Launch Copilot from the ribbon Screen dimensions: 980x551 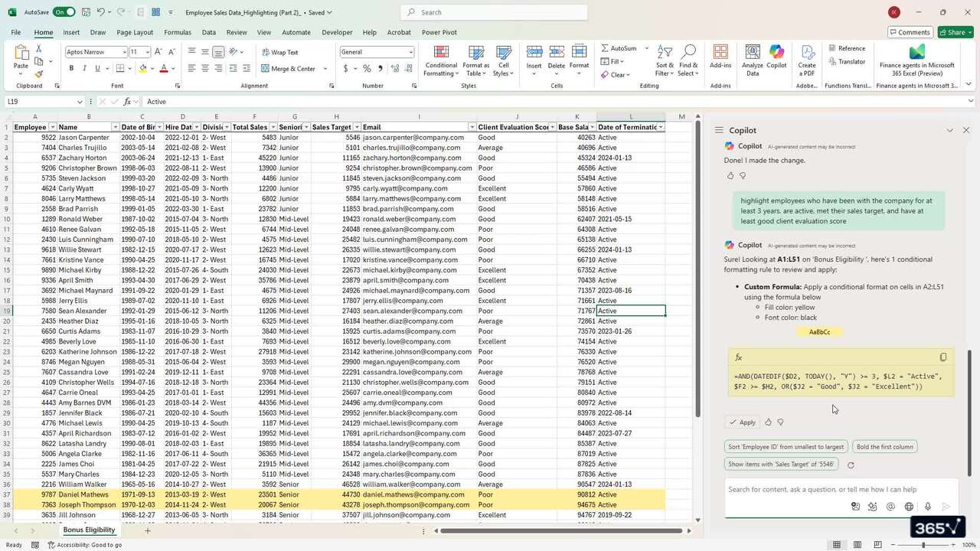coord(776,61)
